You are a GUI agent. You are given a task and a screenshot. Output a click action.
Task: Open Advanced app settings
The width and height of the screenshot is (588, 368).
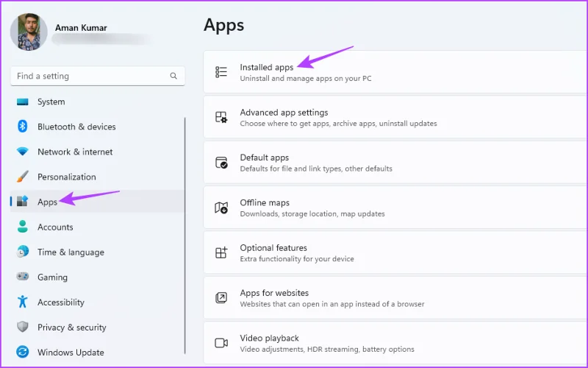pyautogui.click(x=395, y=117)
